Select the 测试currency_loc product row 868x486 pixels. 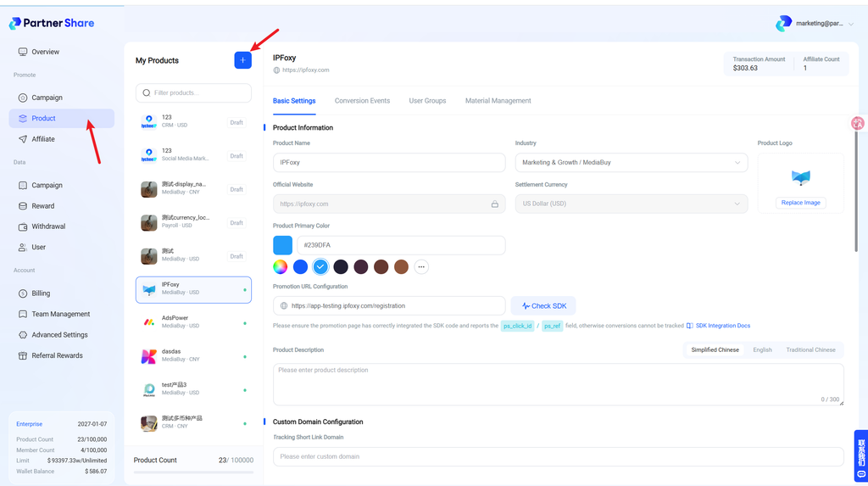pyautogui.click(x=193, y=222)
